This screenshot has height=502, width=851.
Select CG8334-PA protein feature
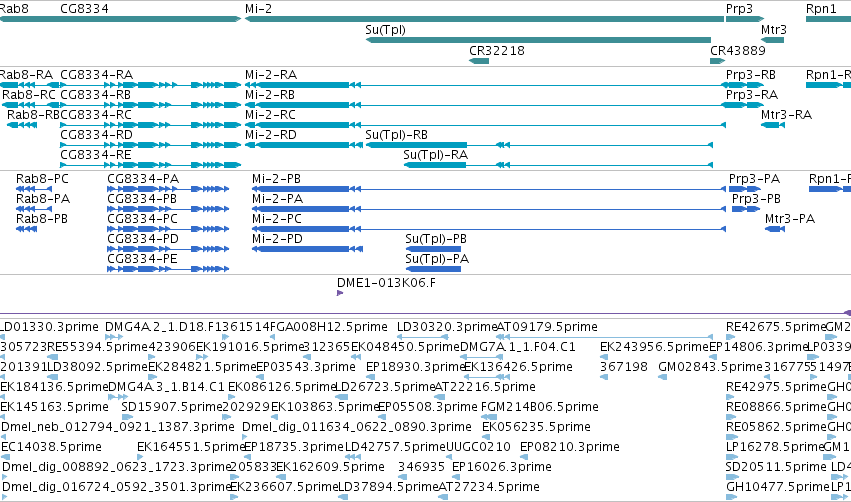168,189
